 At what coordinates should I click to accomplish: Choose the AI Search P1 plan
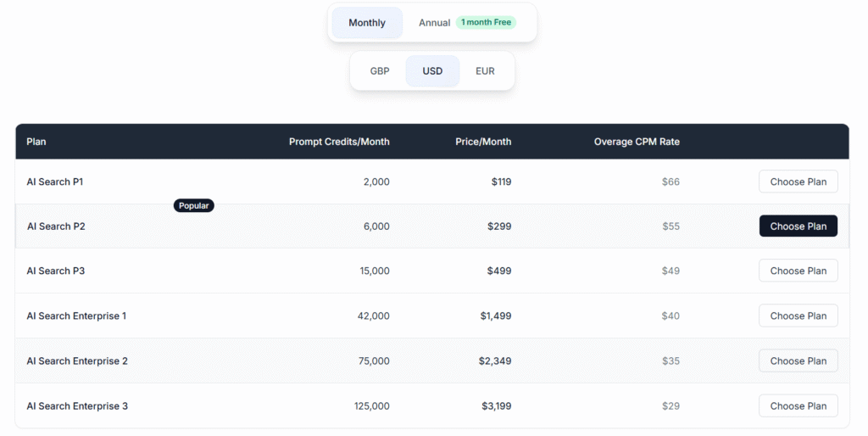coord(798,182)
